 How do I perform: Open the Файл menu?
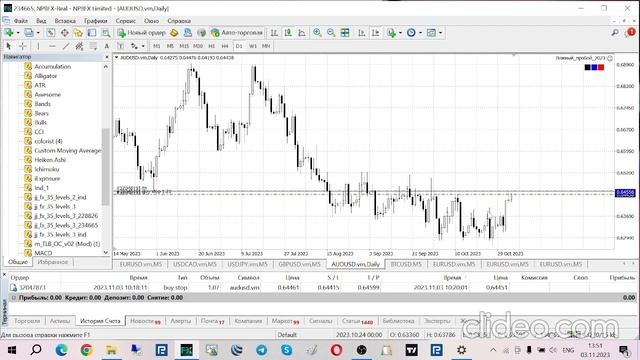point(21,21)
